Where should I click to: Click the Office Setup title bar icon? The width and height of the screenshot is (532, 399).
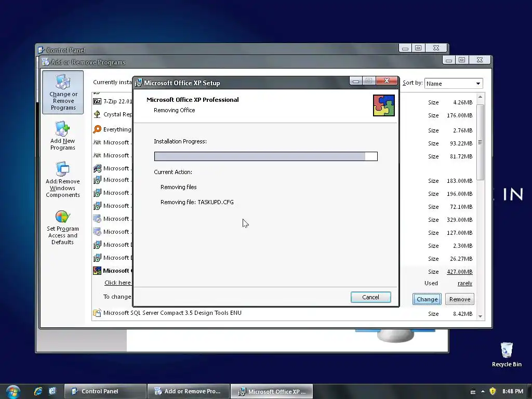point(138,83)
